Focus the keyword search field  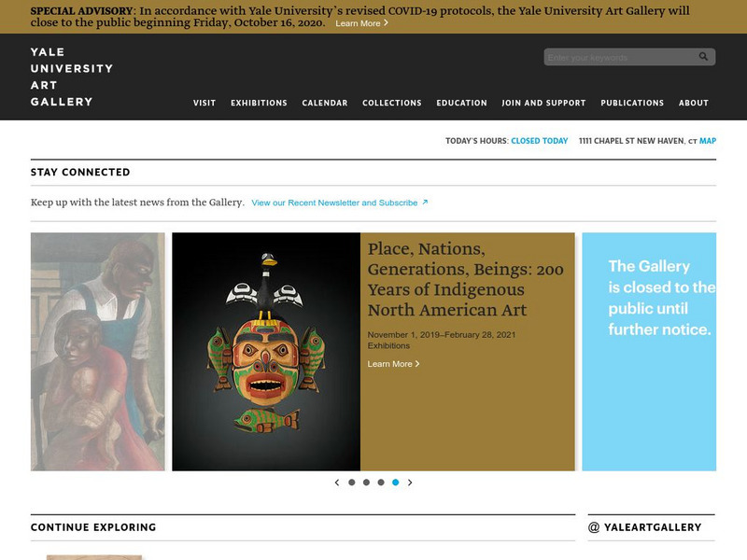coord(619,57)
